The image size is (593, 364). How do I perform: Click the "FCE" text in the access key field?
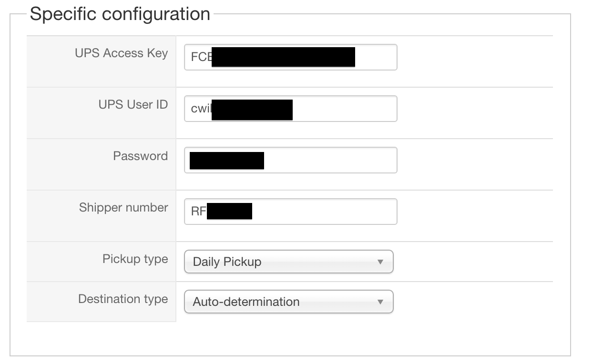[x=200, y=58]
